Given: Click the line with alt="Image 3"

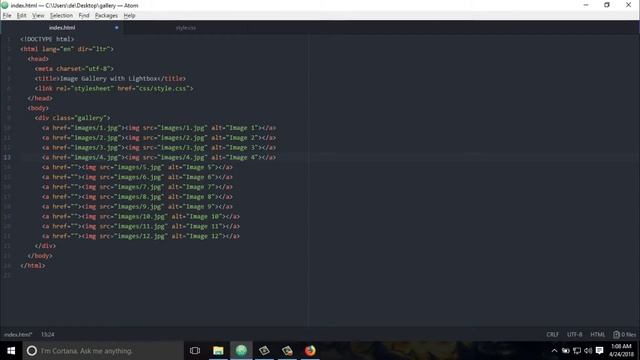Looking at the screenshot, I should coord(159,147).
